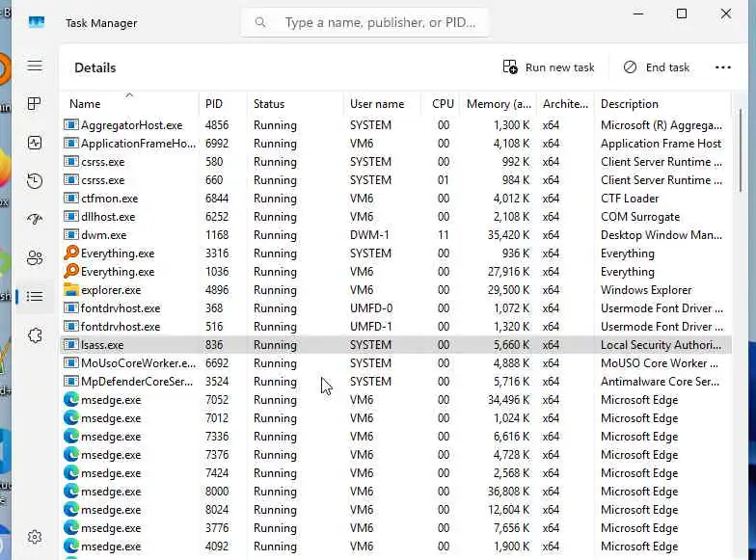
Task: Sort by the CPU column header
Action: click(x=443, y=104)
